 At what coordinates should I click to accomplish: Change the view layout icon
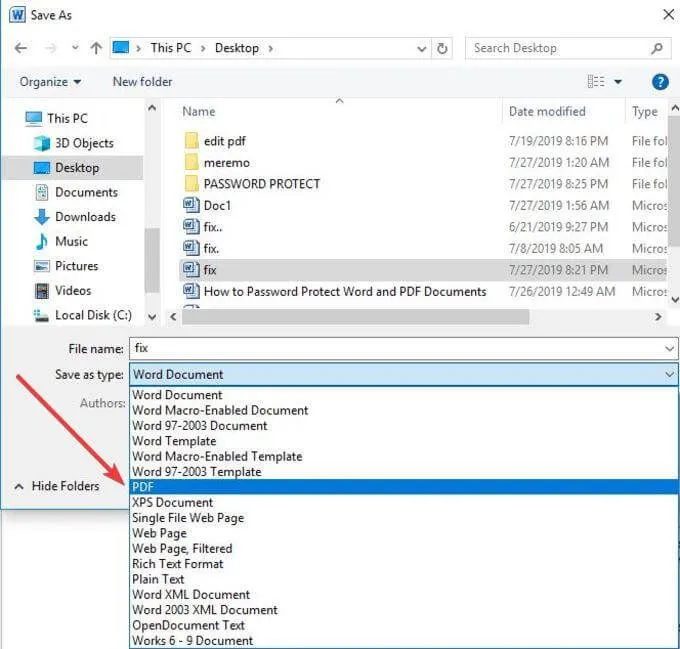596,81
